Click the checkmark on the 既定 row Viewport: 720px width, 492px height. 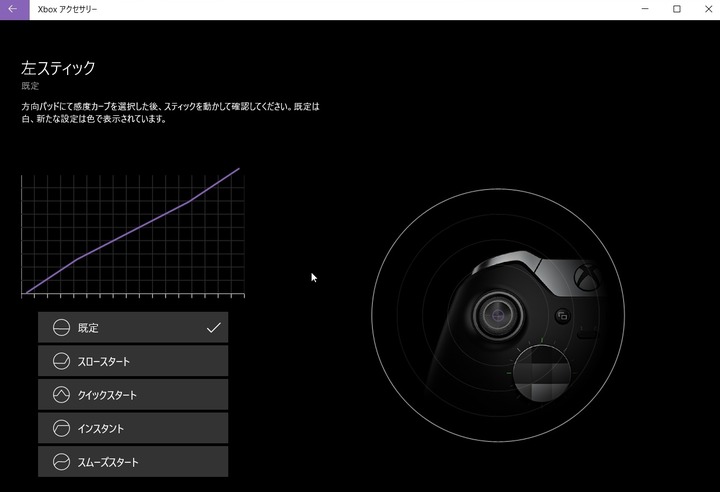coord(214,328)
